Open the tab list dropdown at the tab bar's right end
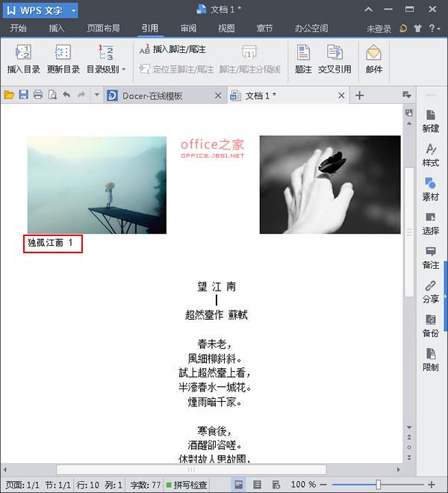 [x=406, y=95]
